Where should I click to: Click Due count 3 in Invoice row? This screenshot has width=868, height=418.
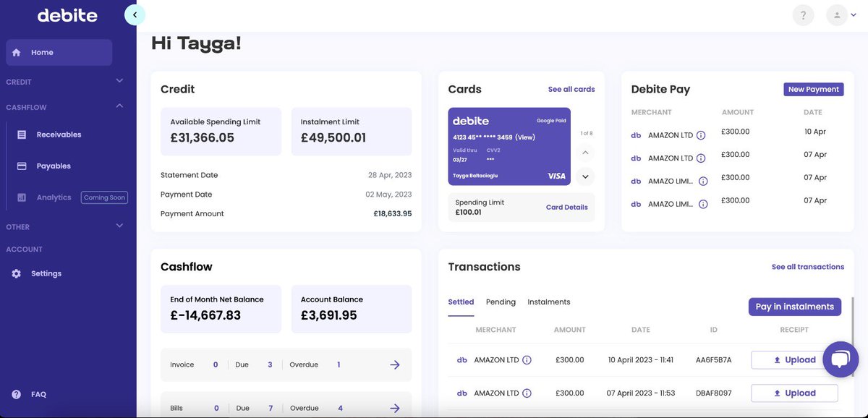[270, 365]
